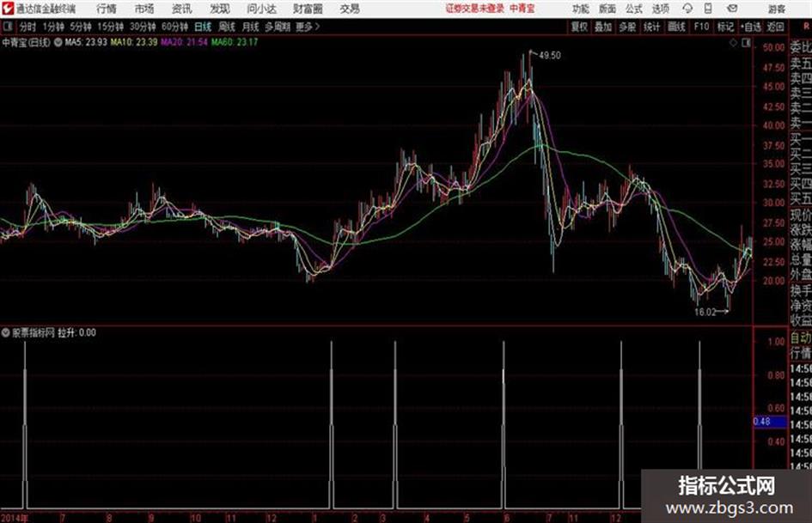Click the 2014年 date axis label
The width and height of the screenshot is (812, 523).
click(x=15, y=518)
